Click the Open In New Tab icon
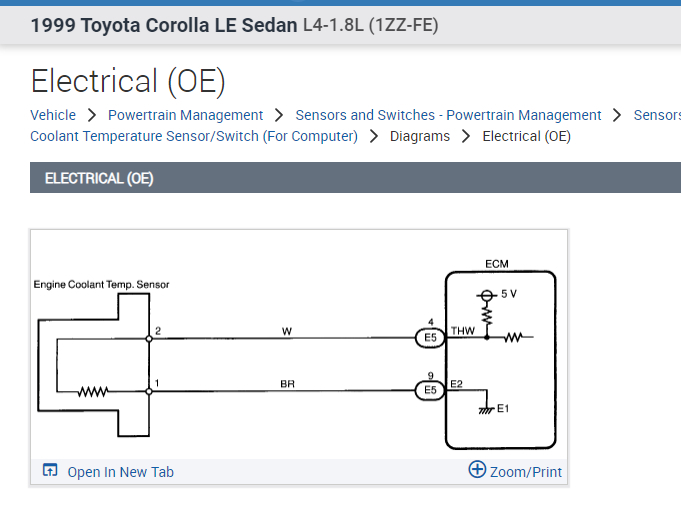 tap(50, 471)
